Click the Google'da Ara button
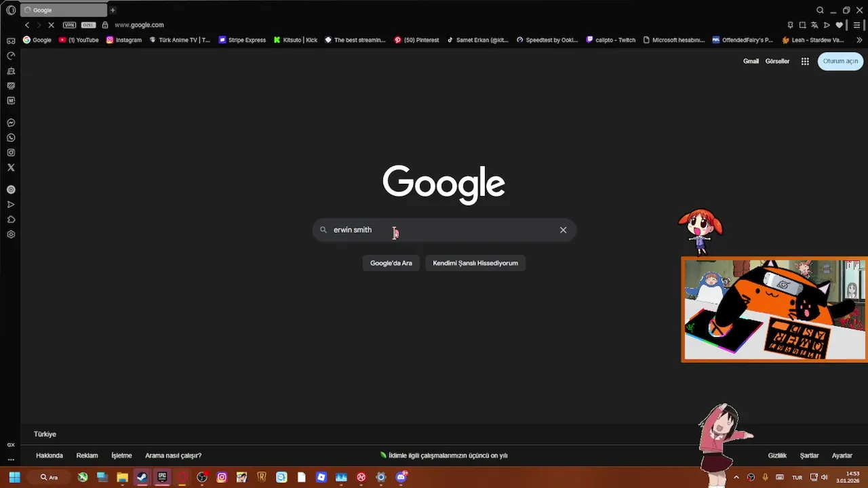Viewport: 868px width, 488px height. click(x=391, y=263)
